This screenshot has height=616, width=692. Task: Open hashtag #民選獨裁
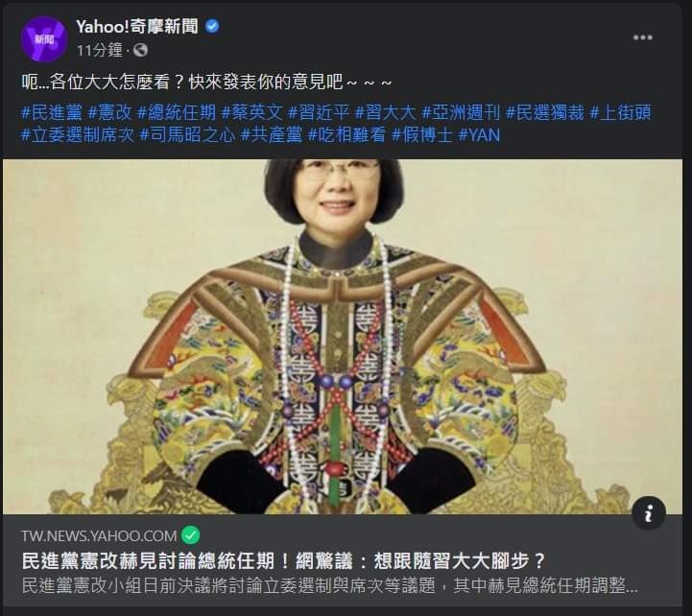click(544, 112)
